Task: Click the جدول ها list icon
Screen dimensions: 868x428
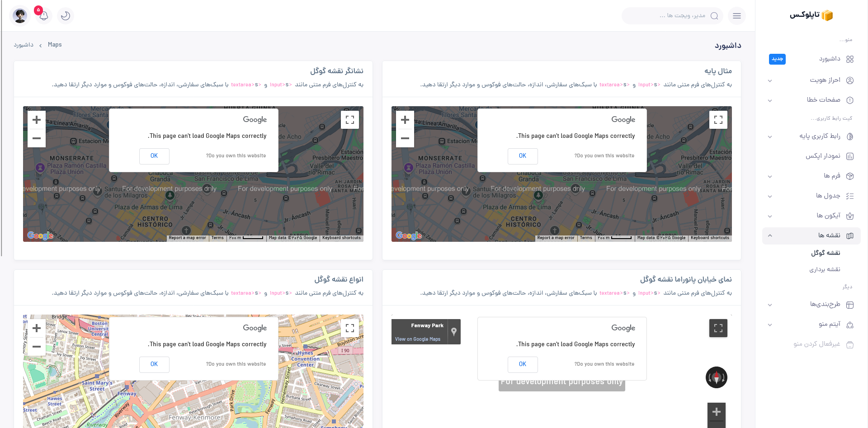Action: pos(850,196)
